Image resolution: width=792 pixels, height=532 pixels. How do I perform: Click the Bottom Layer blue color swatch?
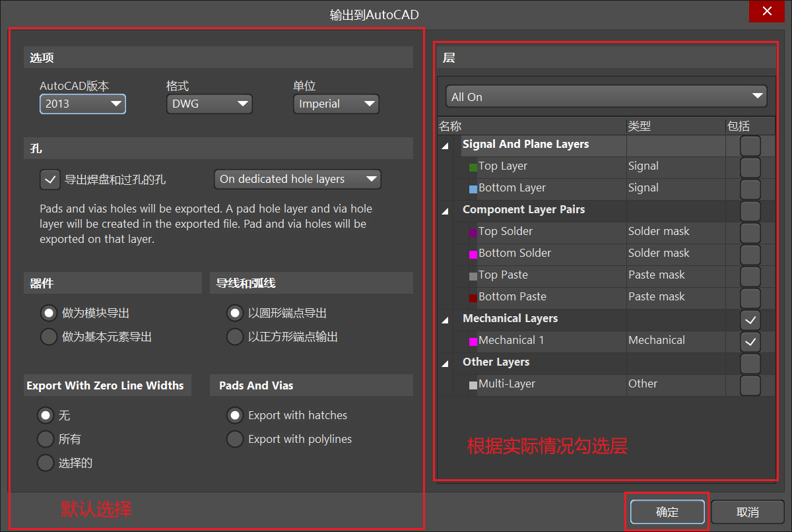pos(473,189)
